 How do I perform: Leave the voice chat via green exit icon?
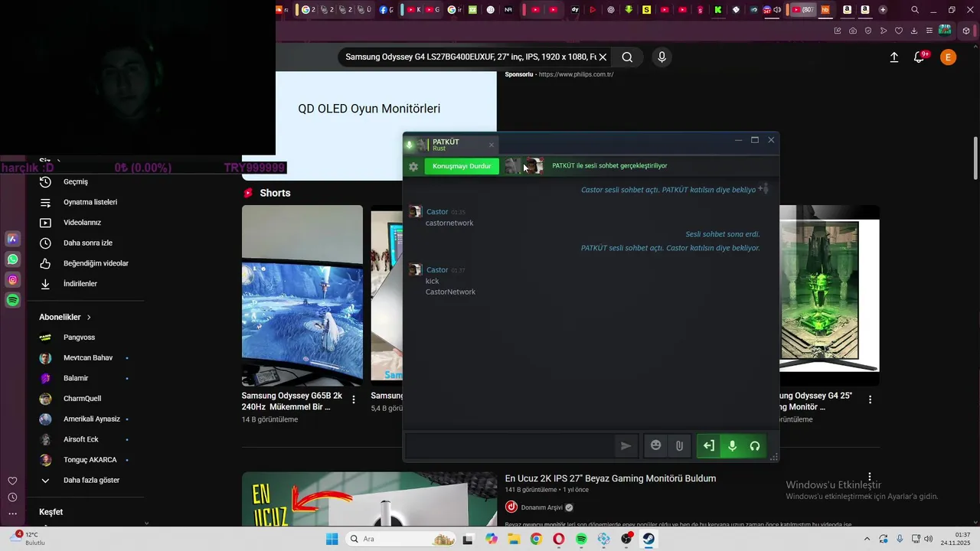click(x=709, y=446)
